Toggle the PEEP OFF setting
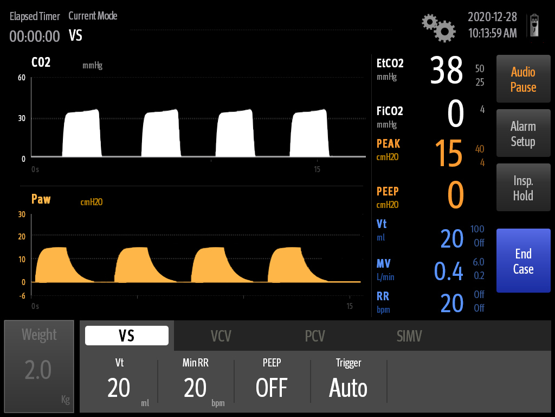 272,382
